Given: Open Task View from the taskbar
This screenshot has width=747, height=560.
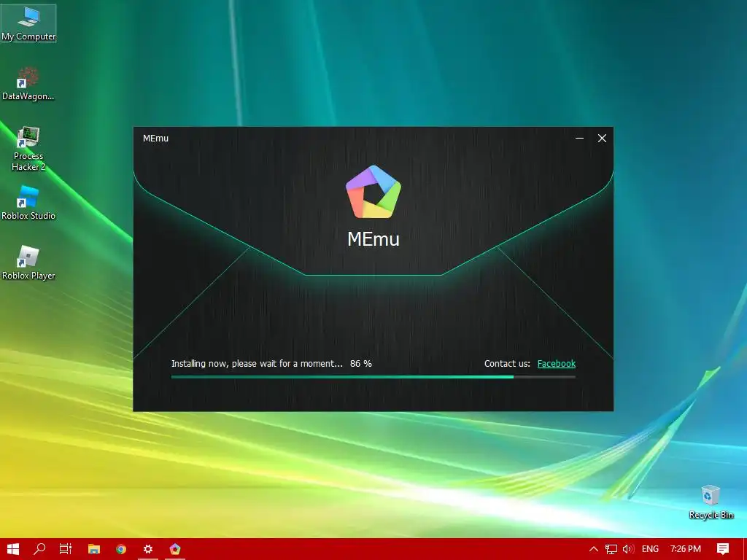Looking at the screenshot, I should pyautogui.click(x=65, y=549).
